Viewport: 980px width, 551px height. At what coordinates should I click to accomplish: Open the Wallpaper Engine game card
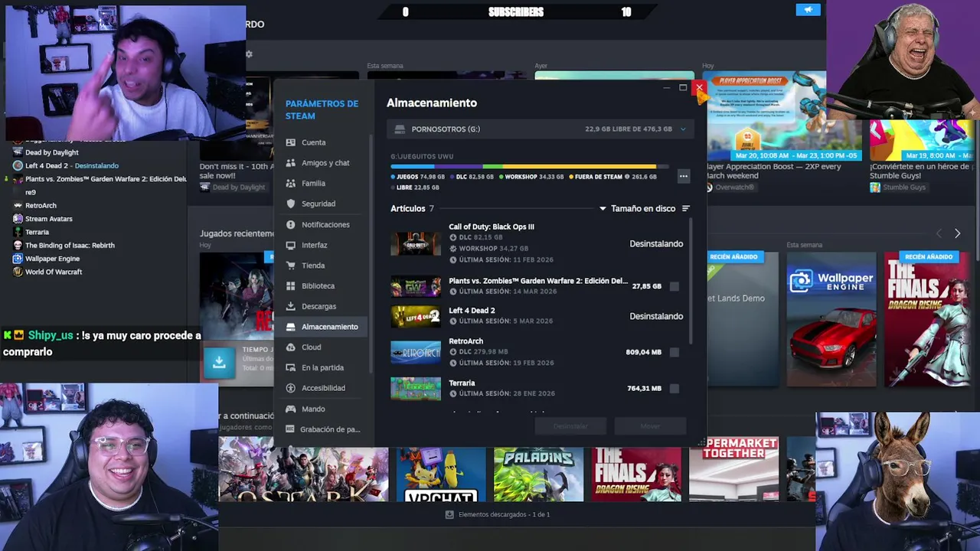[831, 319]
